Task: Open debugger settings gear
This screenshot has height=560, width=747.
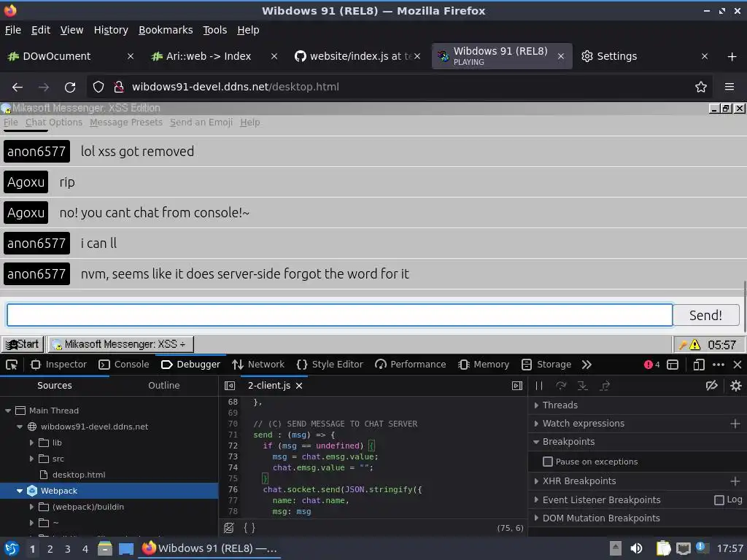Action: pos(735,386)
